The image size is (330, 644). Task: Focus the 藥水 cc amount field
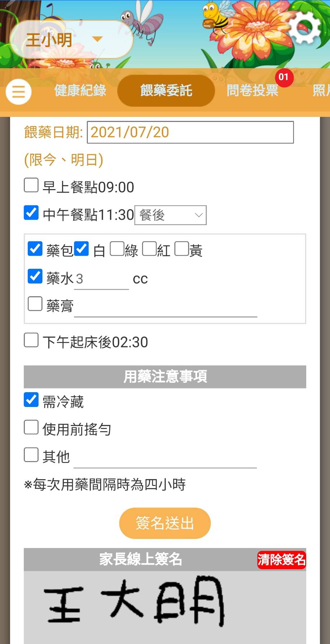[x=101, y=279]
